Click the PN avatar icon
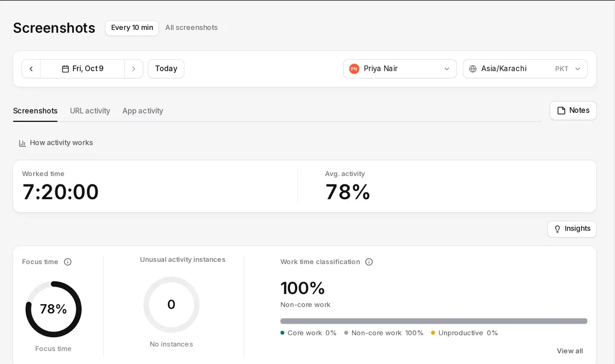 coord(354,69)
